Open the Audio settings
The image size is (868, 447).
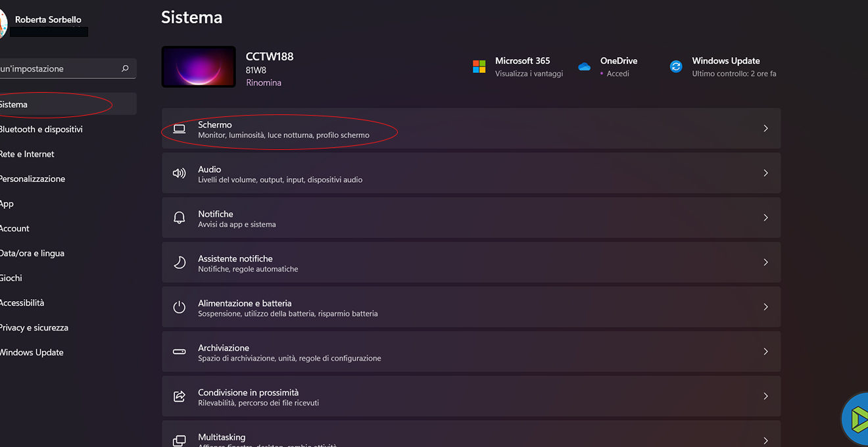471,174
